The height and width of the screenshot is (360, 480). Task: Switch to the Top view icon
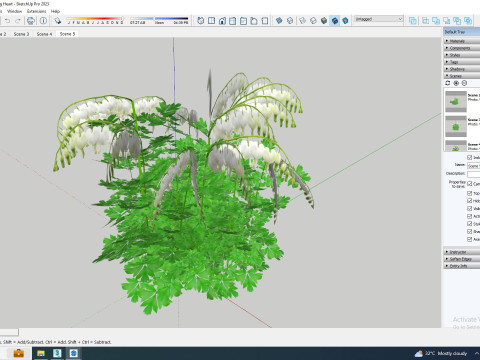pos(211,21)
